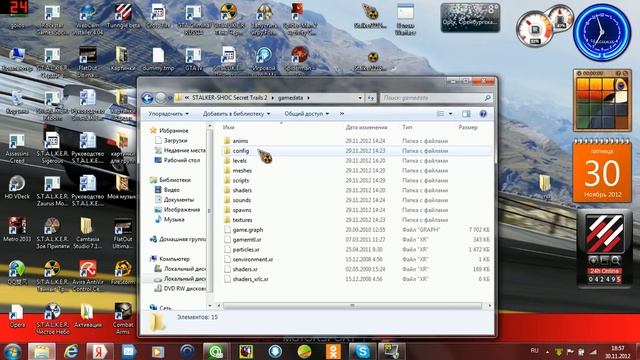
Task: Open the Explorer help icon
Action: point(483,114)
